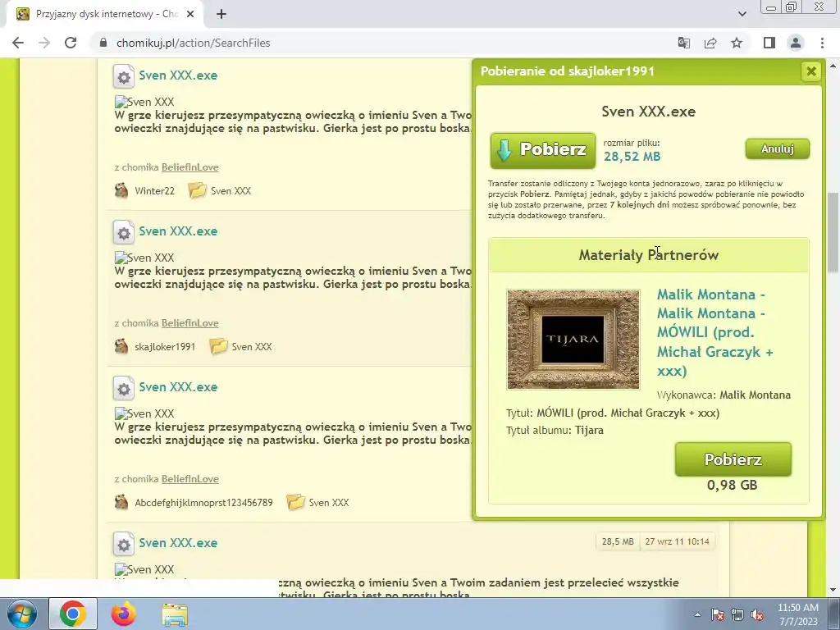
Task: Click scrollbar up arrow
Action: [x=833, y=66]
